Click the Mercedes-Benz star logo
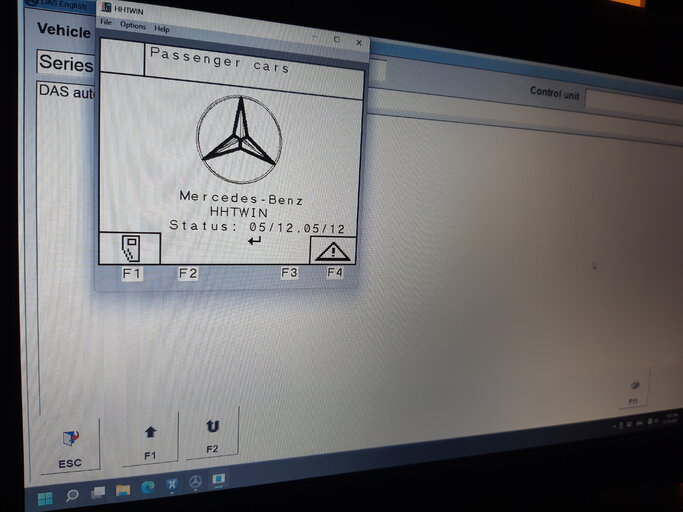The height and width of the screenshot is (512, 683). click(239, 139)
